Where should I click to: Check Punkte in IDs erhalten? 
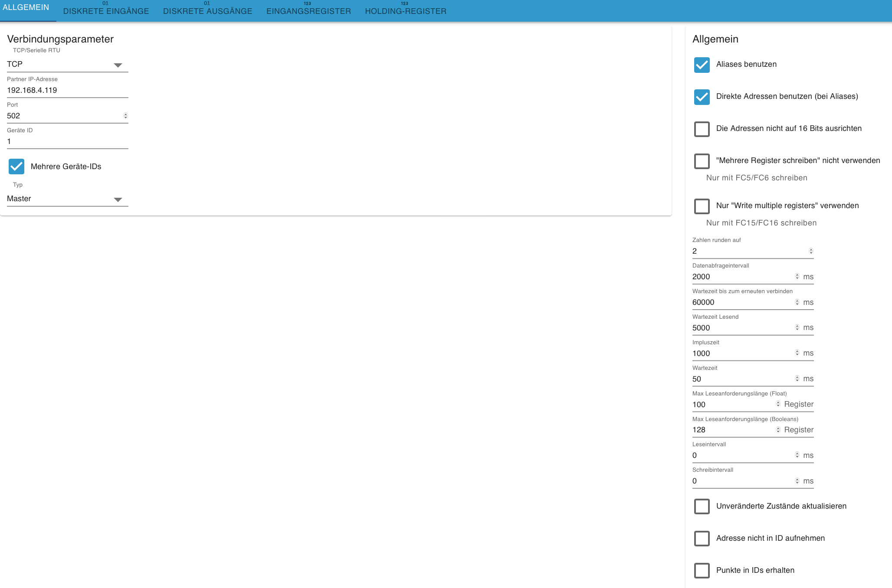coord(702,571)
